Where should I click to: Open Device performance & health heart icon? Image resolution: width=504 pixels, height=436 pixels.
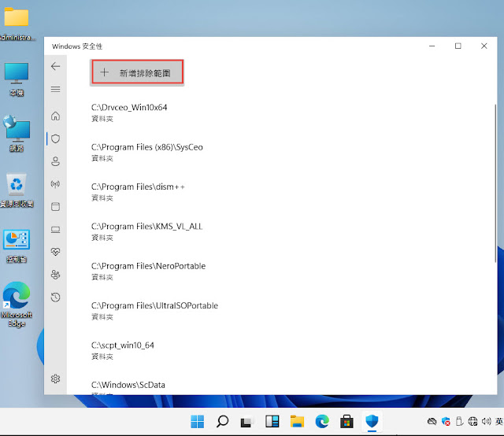pos(56,252)
